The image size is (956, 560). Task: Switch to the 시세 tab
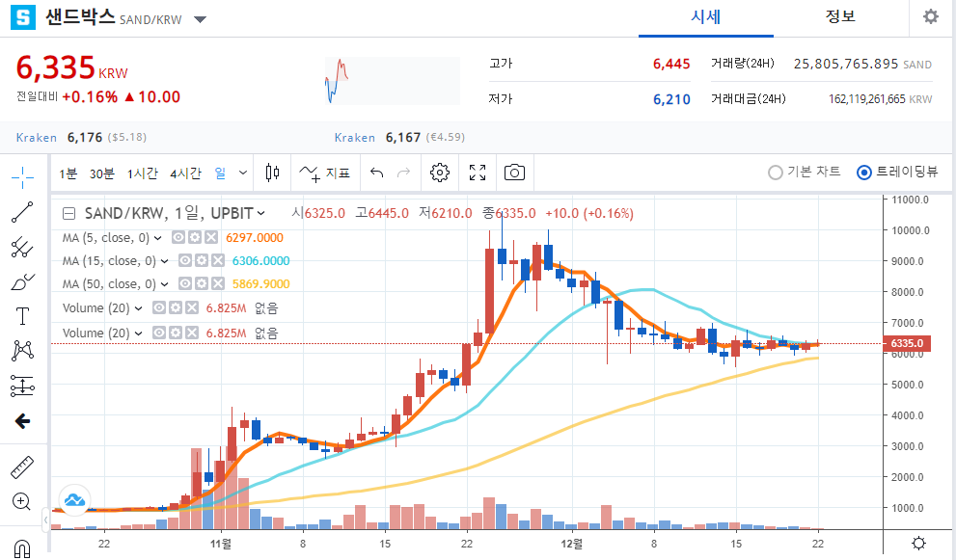pos(706,17)
